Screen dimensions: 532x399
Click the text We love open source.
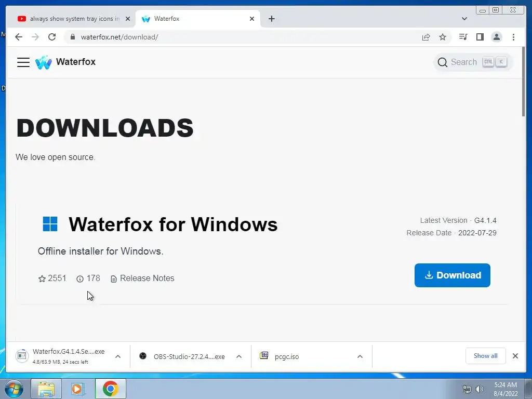tap(55, 157)
